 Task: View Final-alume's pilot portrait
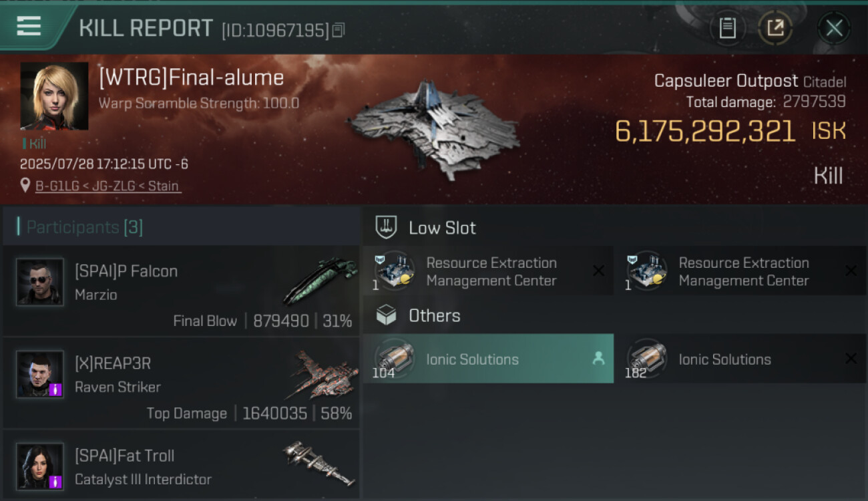pyautogui.click(x=54, y=96)
